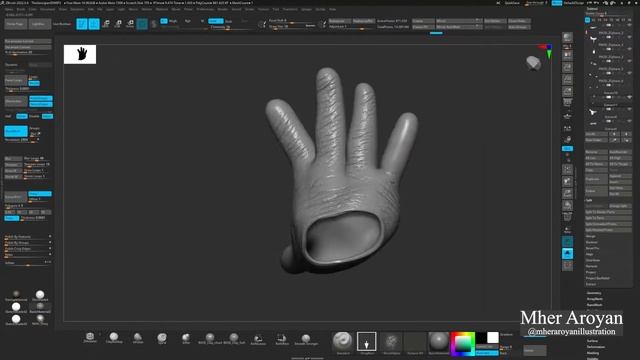Pick the Inflat brush
This screenshot has width=640, height=360.
[186, 338]
